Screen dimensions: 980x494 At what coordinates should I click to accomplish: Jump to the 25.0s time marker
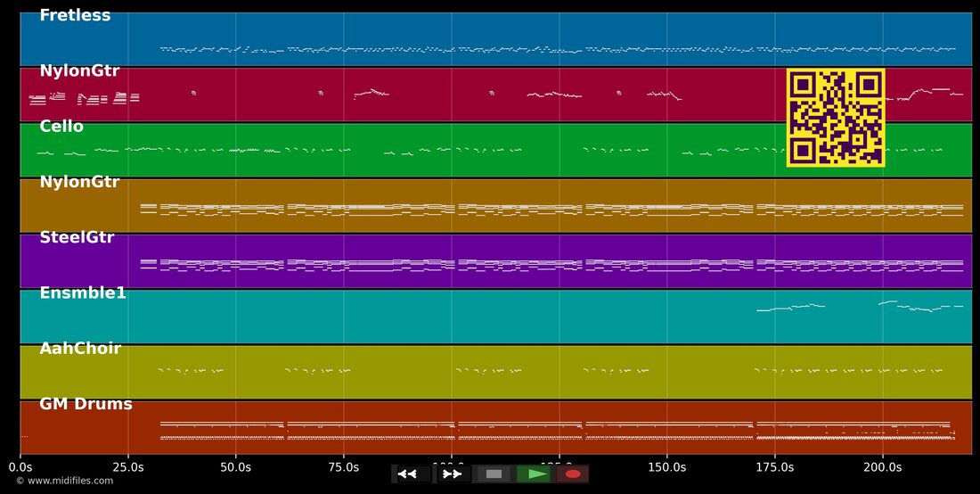click(128, 467)
